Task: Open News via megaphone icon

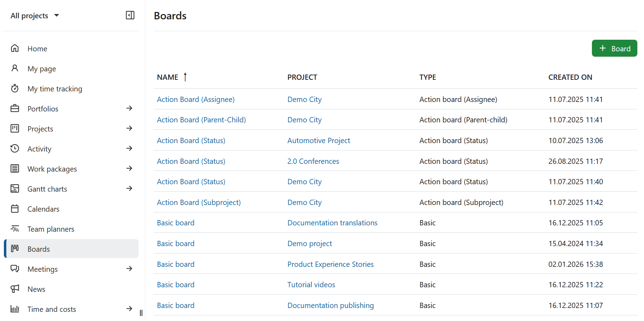Action: (15, 289)
